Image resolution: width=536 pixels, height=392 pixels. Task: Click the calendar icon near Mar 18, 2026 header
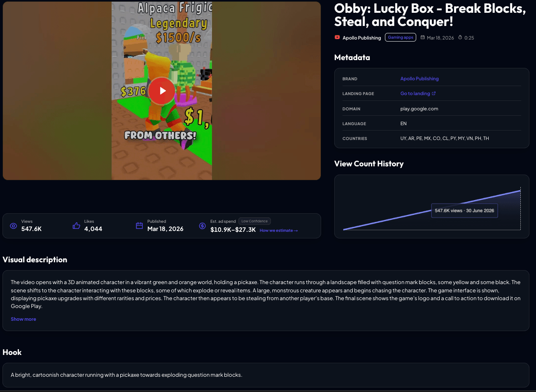[x=422, y=37]
